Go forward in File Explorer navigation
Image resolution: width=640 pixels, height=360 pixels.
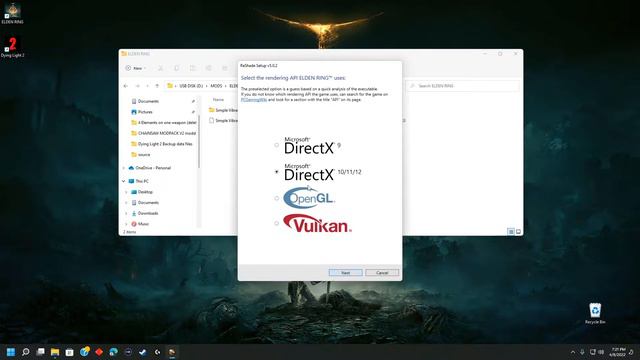click(x=137, y=86)
